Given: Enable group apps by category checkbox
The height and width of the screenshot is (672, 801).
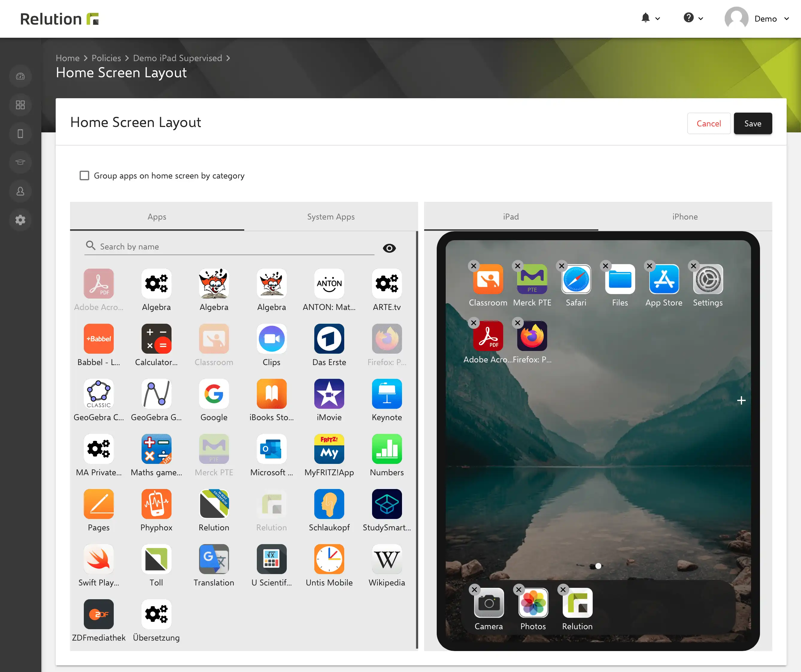Looking at the screenshot, I should pos(84,175).
